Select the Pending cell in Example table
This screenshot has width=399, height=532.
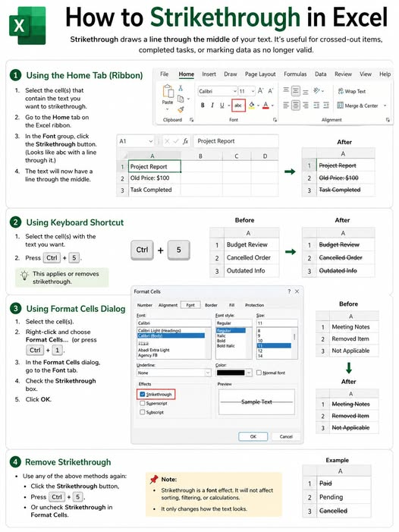click(344, 497)
